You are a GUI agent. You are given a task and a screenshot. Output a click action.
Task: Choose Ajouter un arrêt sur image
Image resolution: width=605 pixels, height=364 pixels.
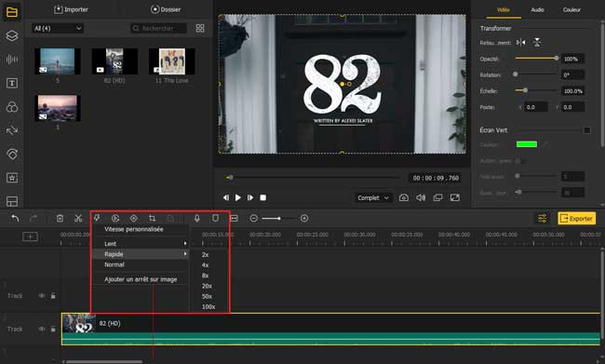pos(141,279)
